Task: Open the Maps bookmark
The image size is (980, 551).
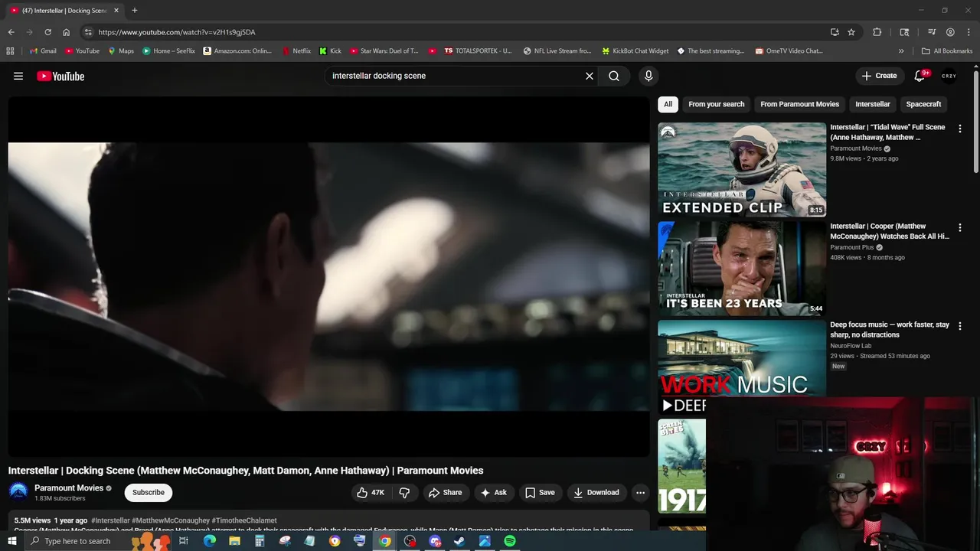Action: coord(121,51)
